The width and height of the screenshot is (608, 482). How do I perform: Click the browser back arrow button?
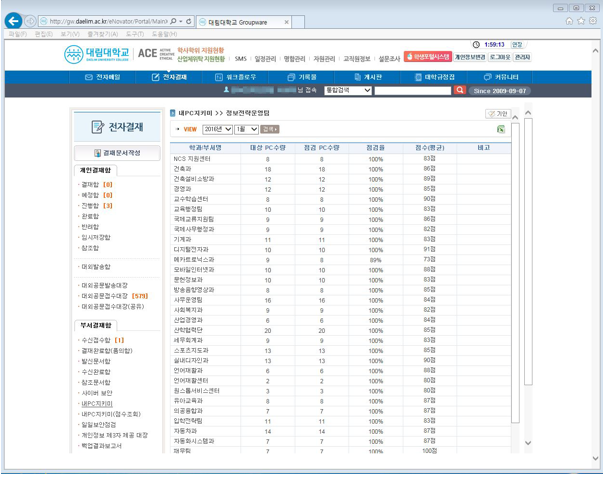(x=14, y=21)
